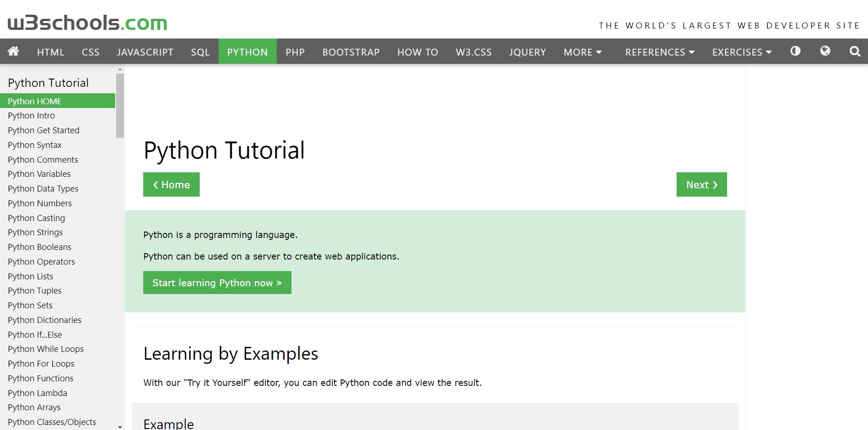Expand the REFERENCES dropdown menu
The width and height of the screenshot is (868, 430).
coord(660,52)
